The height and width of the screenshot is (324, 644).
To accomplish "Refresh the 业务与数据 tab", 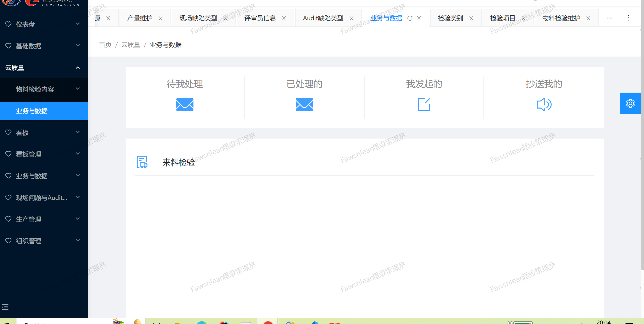I will tap(410, 18).
